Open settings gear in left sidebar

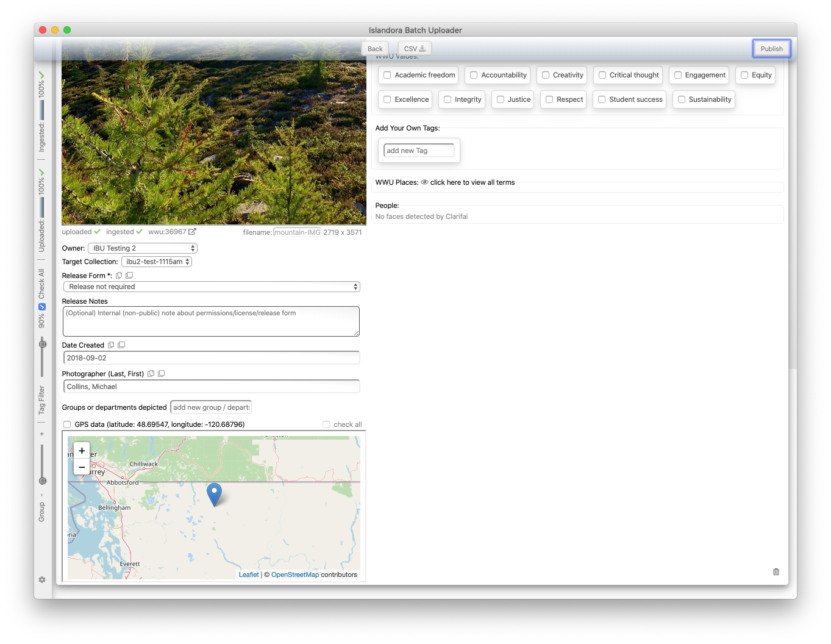pyautogui.click(x=42, y=580)
